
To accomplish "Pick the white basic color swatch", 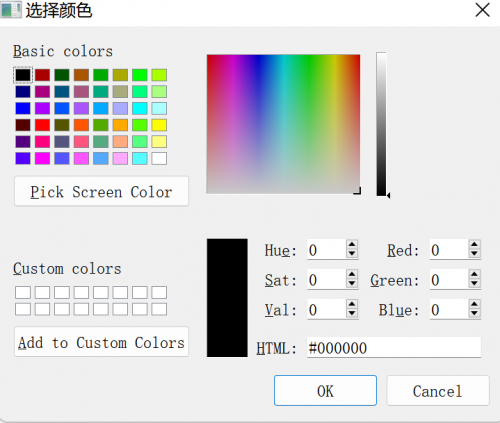I will tap(159, 158).
